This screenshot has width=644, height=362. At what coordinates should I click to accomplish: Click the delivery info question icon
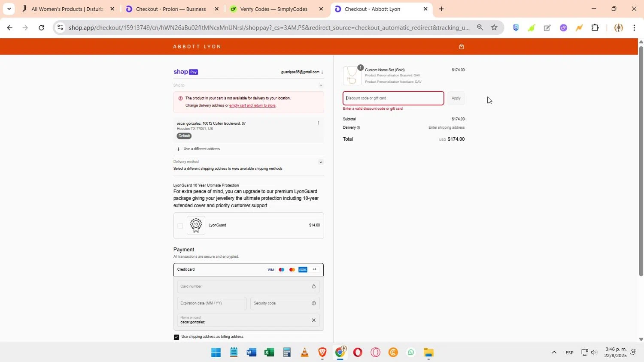coord(358,127)
